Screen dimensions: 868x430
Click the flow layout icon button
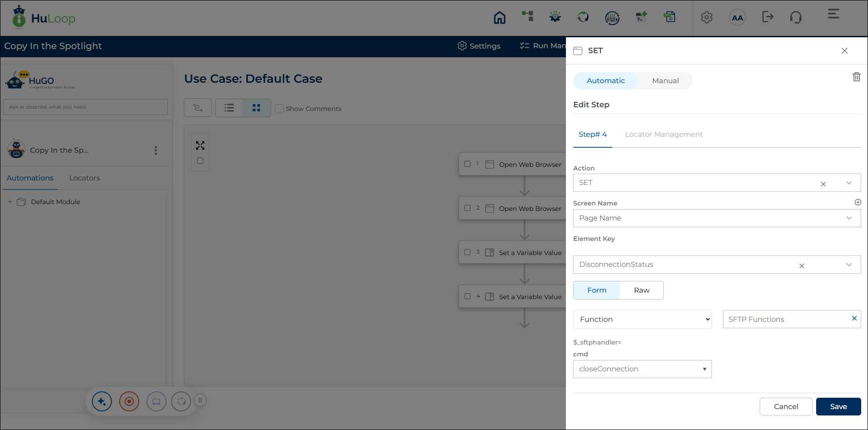197,108
